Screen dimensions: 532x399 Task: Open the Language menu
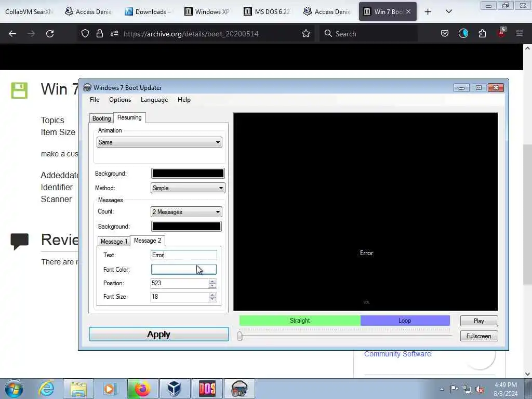154,100
